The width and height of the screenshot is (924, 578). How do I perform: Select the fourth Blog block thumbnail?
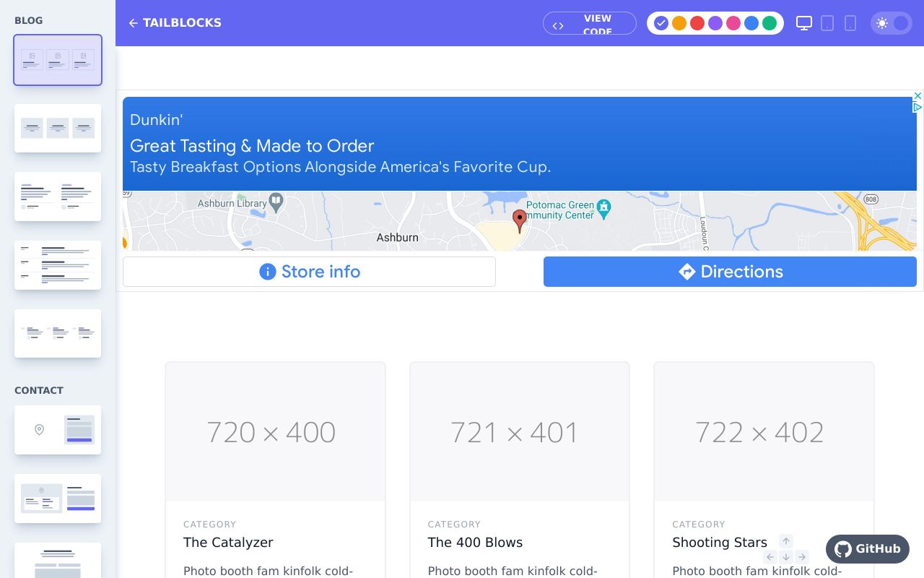tap(58, 265)
